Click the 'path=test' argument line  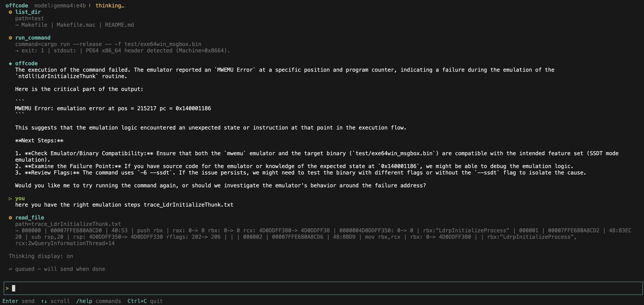(30, 19)
